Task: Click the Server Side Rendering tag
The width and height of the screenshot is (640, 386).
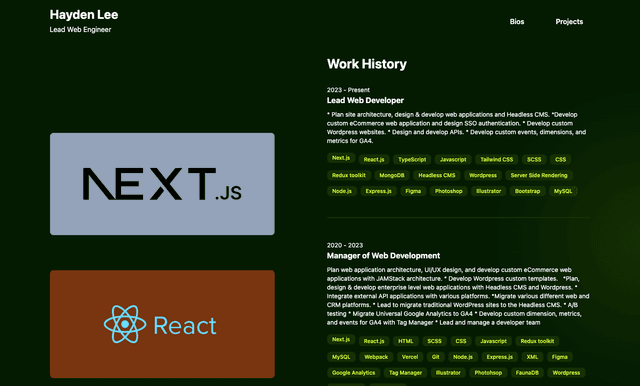Action: (x=539, y=175)
